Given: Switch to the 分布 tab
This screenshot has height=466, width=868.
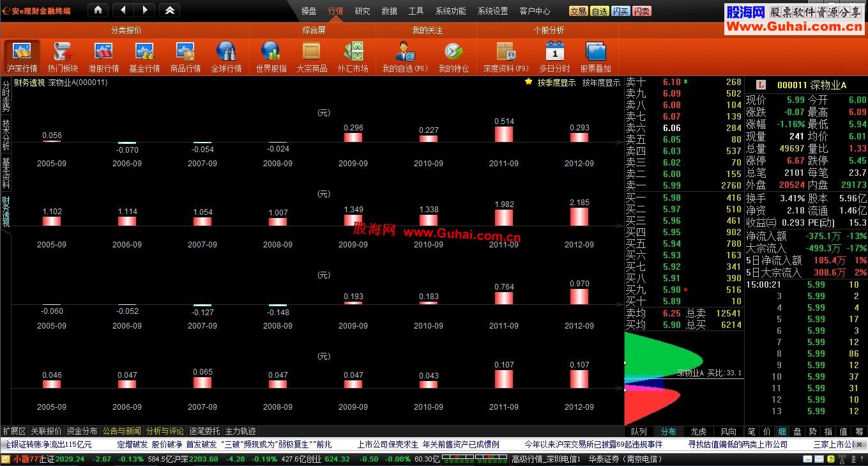Looking at the screenshot, I should tap(669, 431).
